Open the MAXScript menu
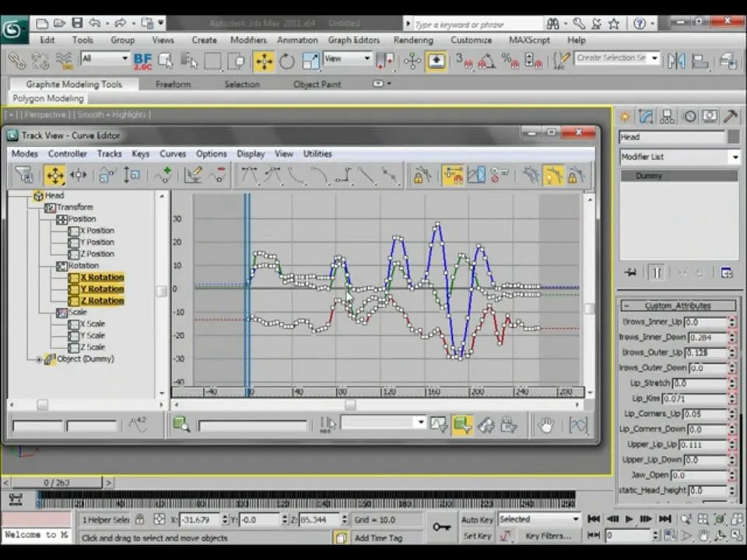This screenshot has height=560, width=747. point(529,40)
